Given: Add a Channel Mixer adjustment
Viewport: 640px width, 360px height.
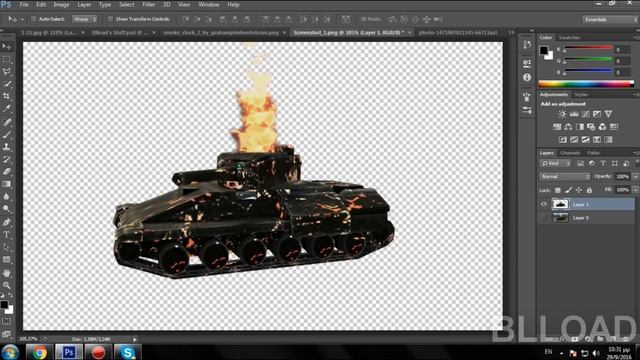Looking at the screenshot, I should pos(602,127).
